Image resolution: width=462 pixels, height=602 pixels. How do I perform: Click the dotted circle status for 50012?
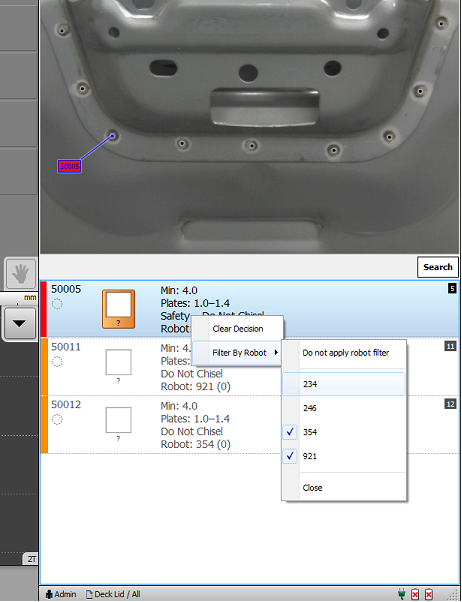pyautogui.click(x=57, y=420)
